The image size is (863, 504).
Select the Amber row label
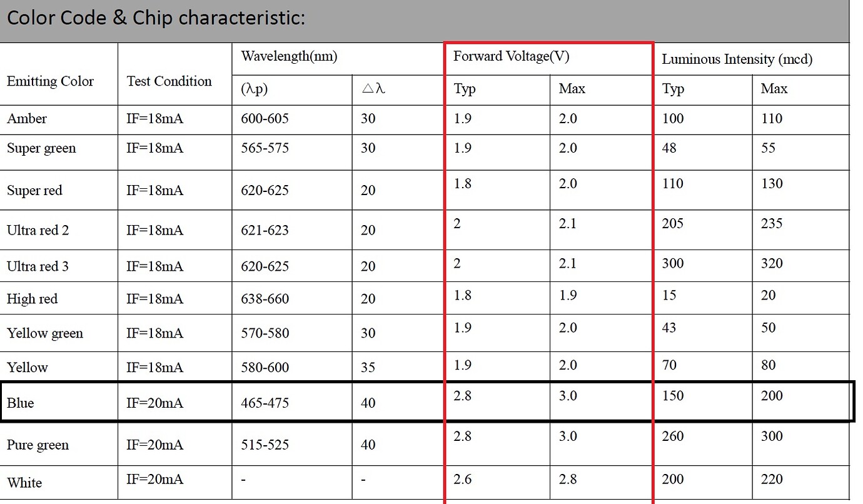pos(27,118)
